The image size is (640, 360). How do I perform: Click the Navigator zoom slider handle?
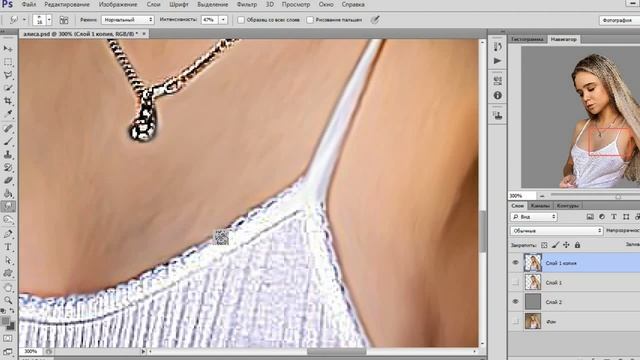618,196
